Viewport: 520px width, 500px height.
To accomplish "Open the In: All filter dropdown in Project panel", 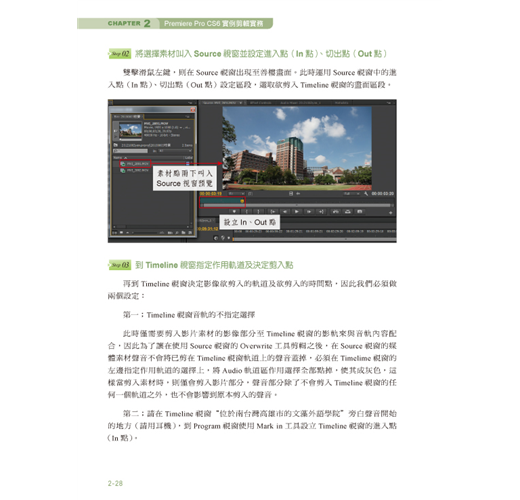I will (x=175, y=151).
